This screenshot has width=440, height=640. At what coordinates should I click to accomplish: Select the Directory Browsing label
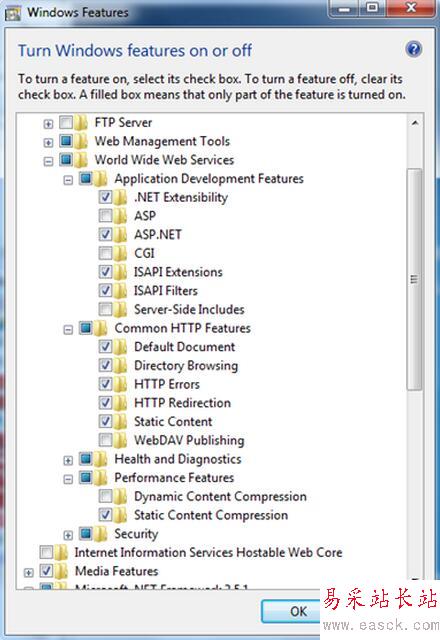coord(186,366)
